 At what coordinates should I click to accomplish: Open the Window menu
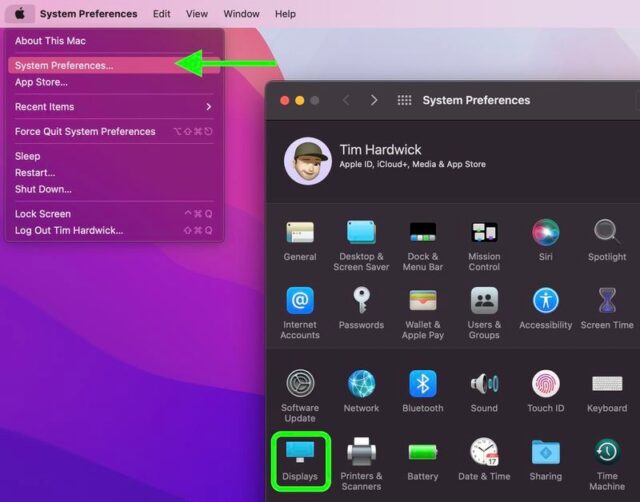241,14
